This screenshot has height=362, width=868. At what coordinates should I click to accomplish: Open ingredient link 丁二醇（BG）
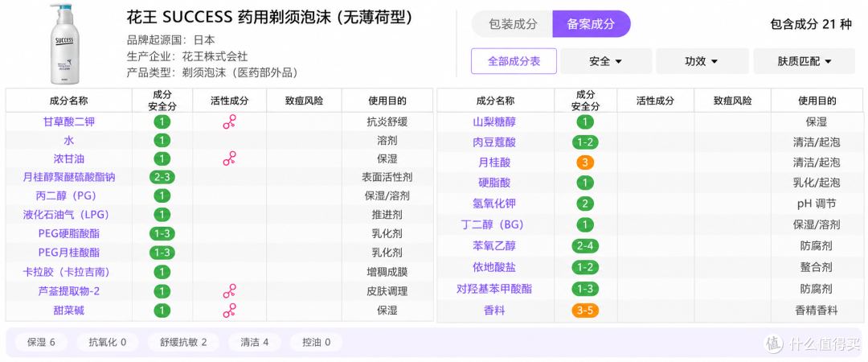(492, 224)
